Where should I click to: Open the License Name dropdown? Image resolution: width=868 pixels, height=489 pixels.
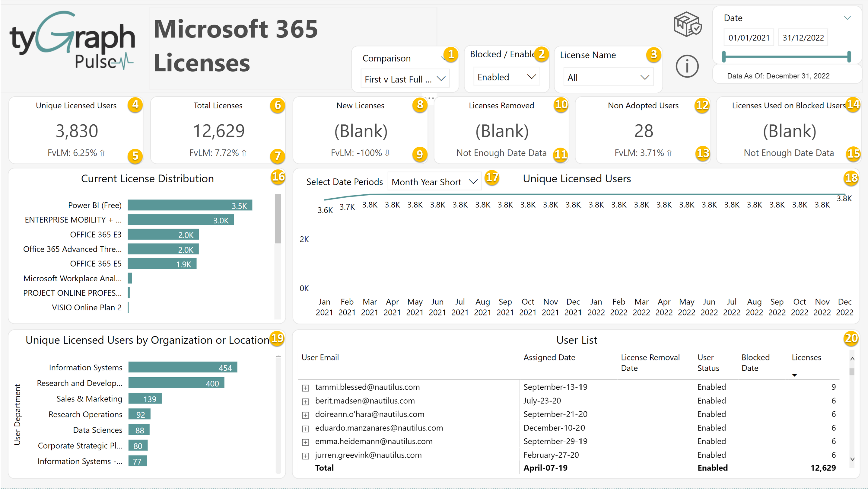pyautogui.click(x=608, y=78)
